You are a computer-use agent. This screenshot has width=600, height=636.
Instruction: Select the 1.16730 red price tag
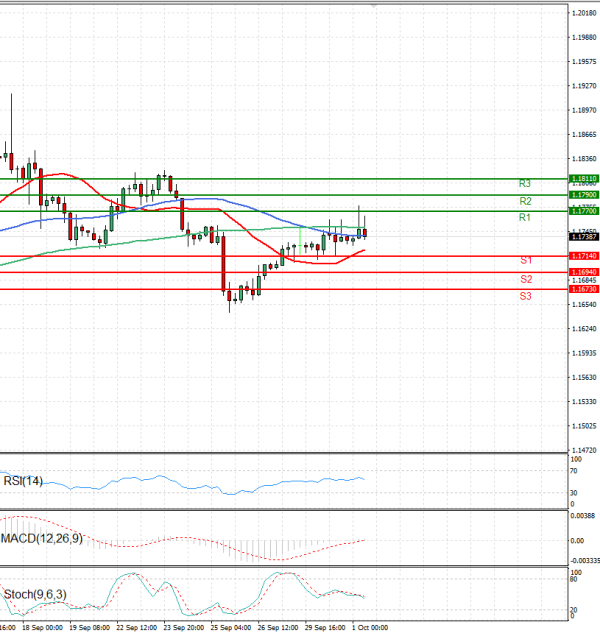click(x=583, y=289)
